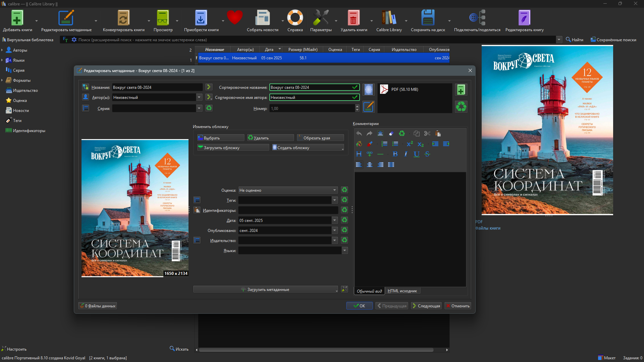Select center alignment in comments editor
Image resolution: width=644 pixels, height=362 pixels.
point(370,165)
